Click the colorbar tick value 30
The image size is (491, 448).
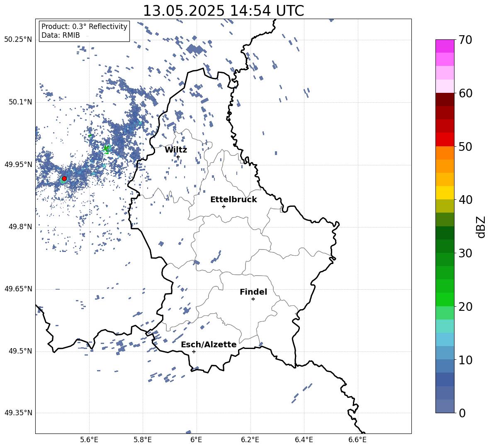click(x=465, y=253)
